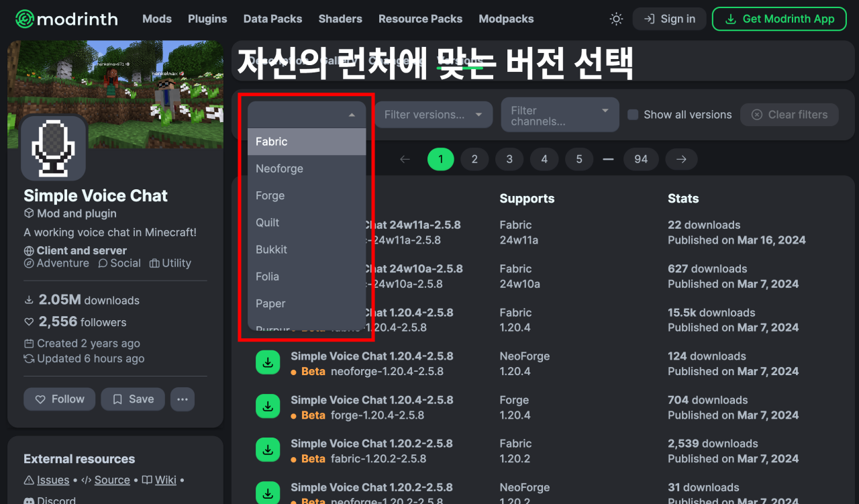This screenshot has height=504, width=859.
Task: Open the Resource Packs tab
Action: coord(420,19)
